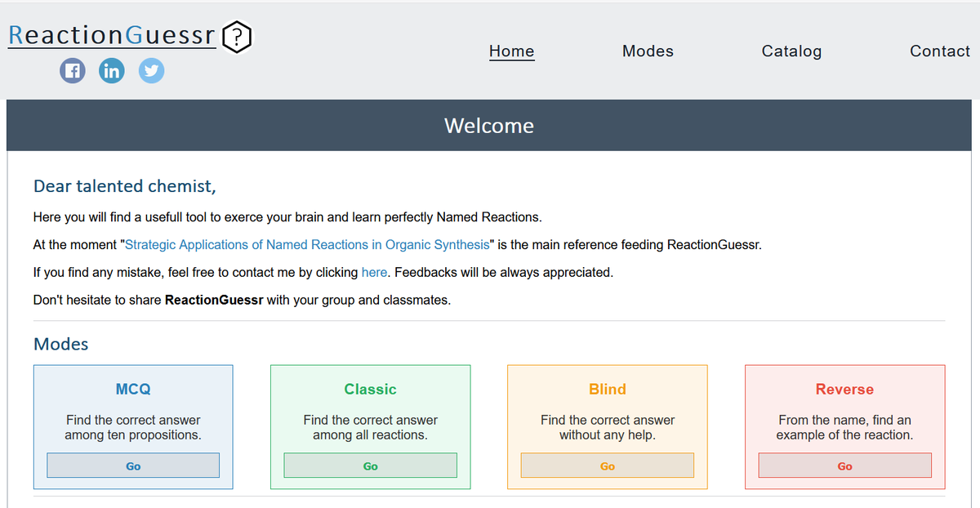Start MCQ mode with its Go button
Viewport: 980px width, 508px height.
133,466
